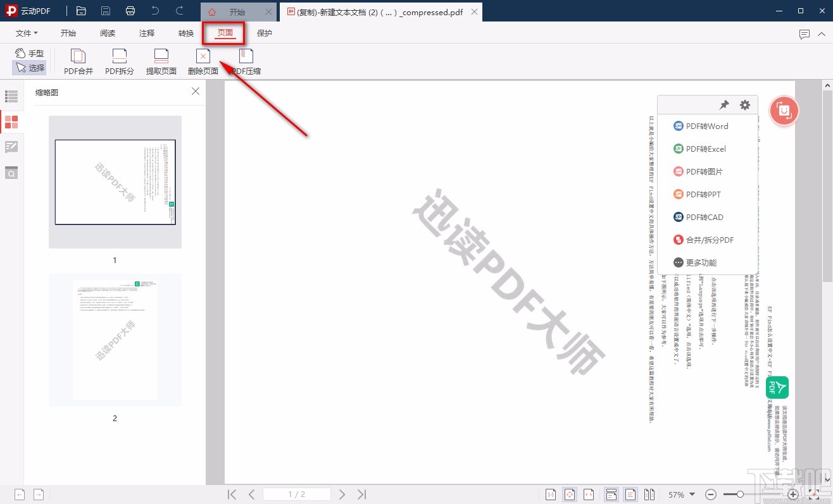Toggle fit width view mode
Viewport: 833px width, 504px height.
pos(589,495)
